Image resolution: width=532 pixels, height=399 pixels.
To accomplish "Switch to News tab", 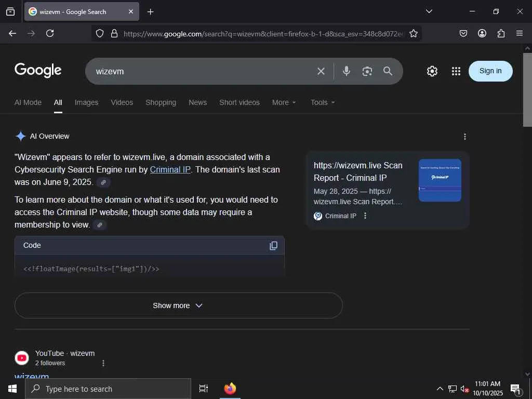I will click(198, 102).
